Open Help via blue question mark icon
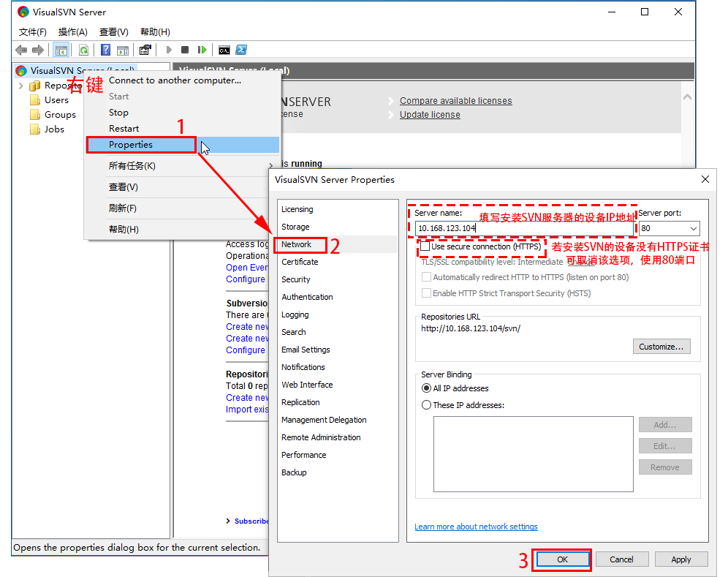 [x=106, y=50]
